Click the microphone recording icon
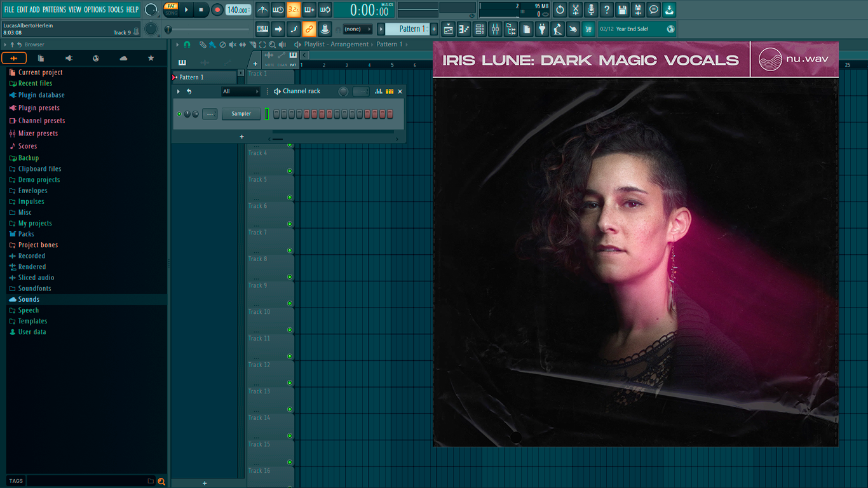868x488 pixels. tap(591, 10)
